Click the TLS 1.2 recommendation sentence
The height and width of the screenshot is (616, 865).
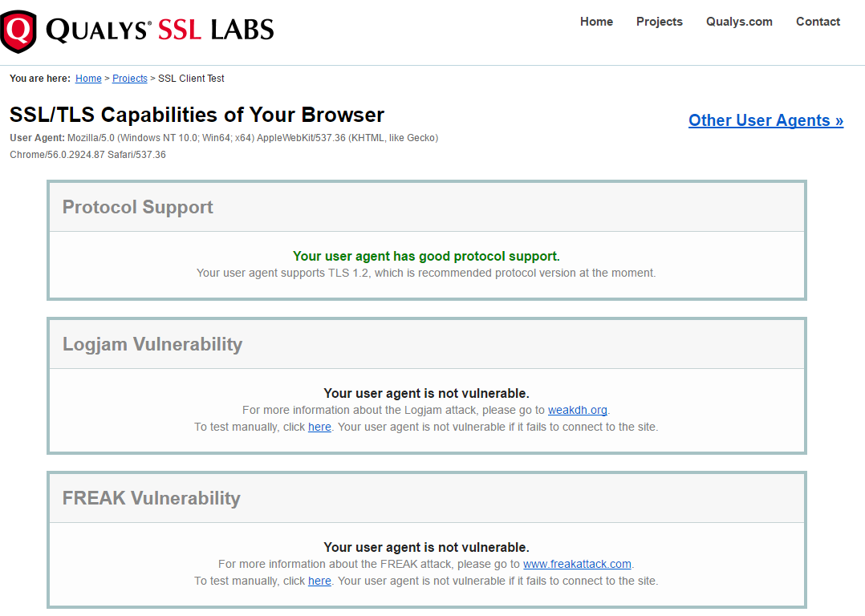pyautogui.click(x=426, y=273)
